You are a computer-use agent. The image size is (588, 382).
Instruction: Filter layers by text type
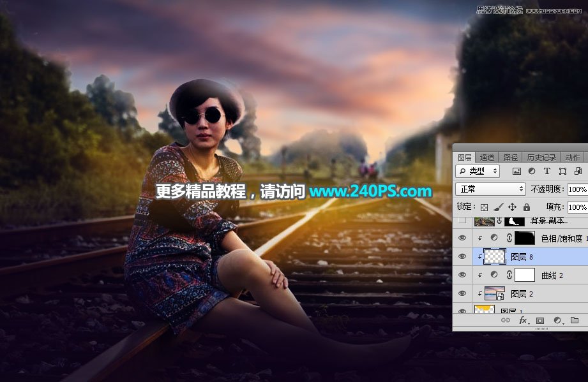547,171
